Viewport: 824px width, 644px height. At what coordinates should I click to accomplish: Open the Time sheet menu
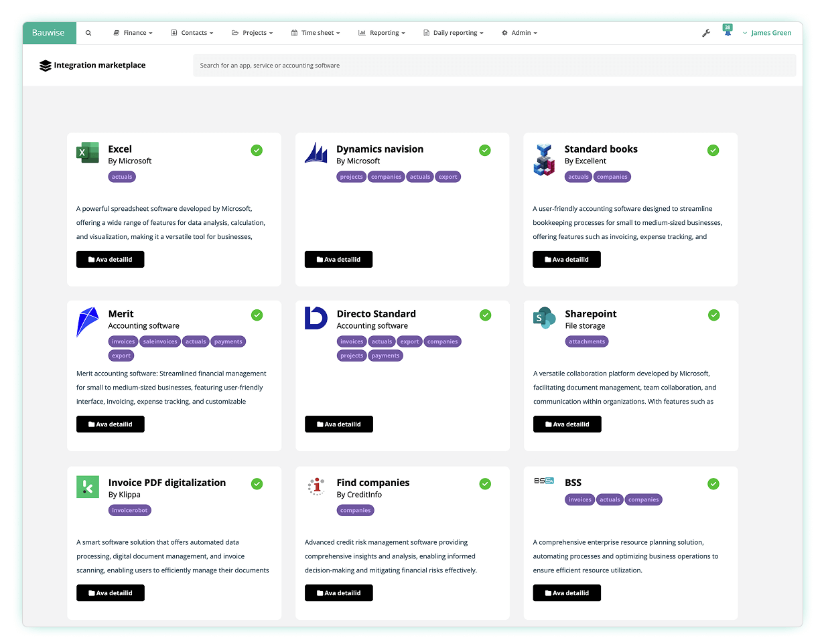tap(316, 32)
